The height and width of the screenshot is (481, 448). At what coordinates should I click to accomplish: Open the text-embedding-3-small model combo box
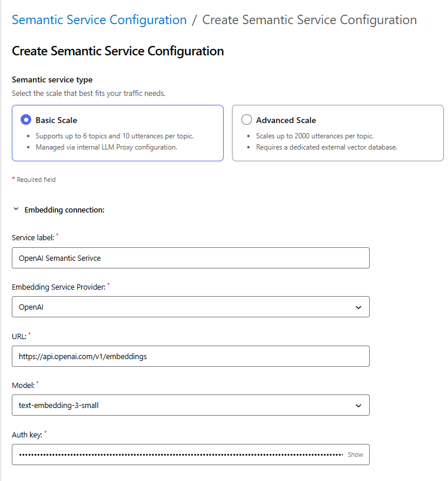[x=190, y=405]
